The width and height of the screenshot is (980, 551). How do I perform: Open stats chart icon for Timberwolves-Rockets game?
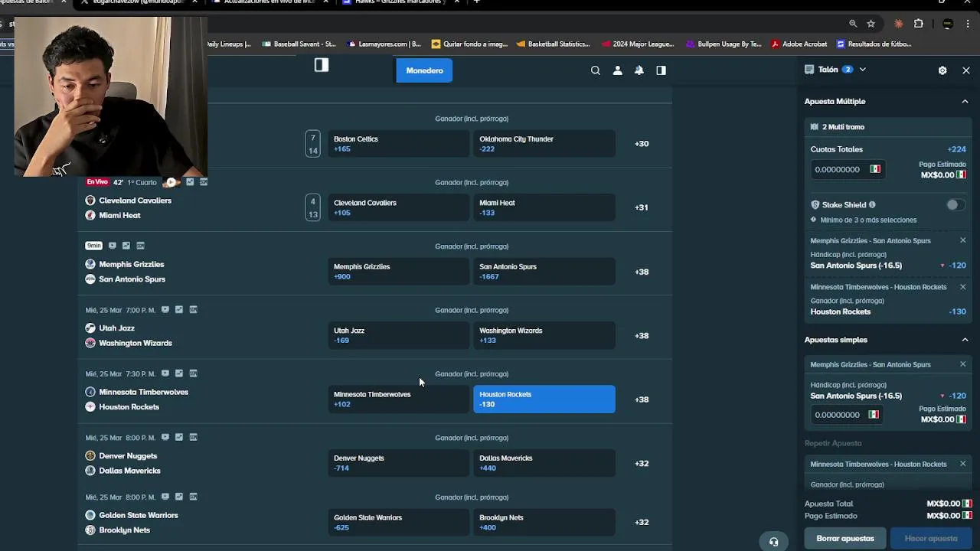click(179, 373)
